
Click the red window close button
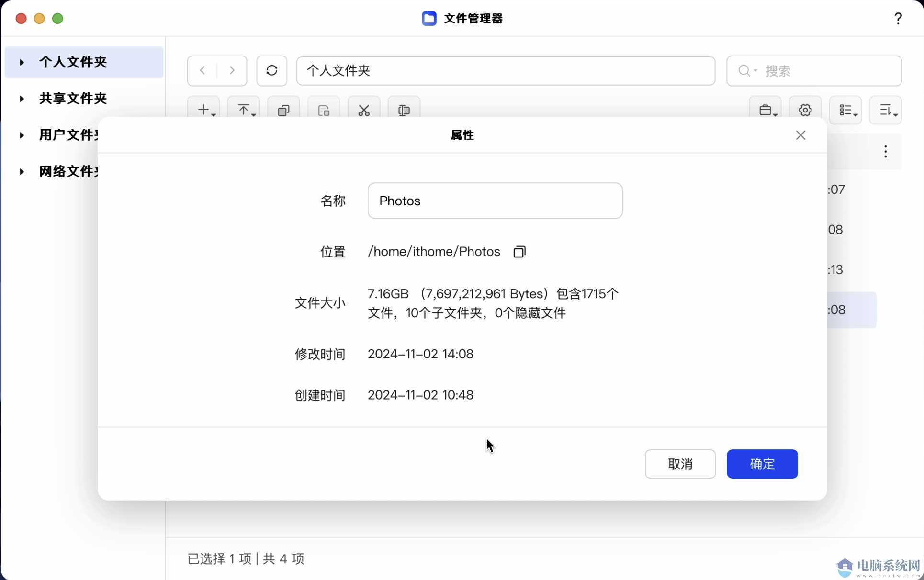pyautogui.click(x=21, y=18)
